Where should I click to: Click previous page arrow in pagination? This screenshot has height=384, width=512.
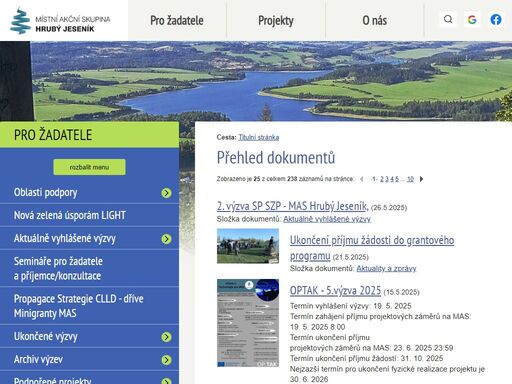point(362,179)
